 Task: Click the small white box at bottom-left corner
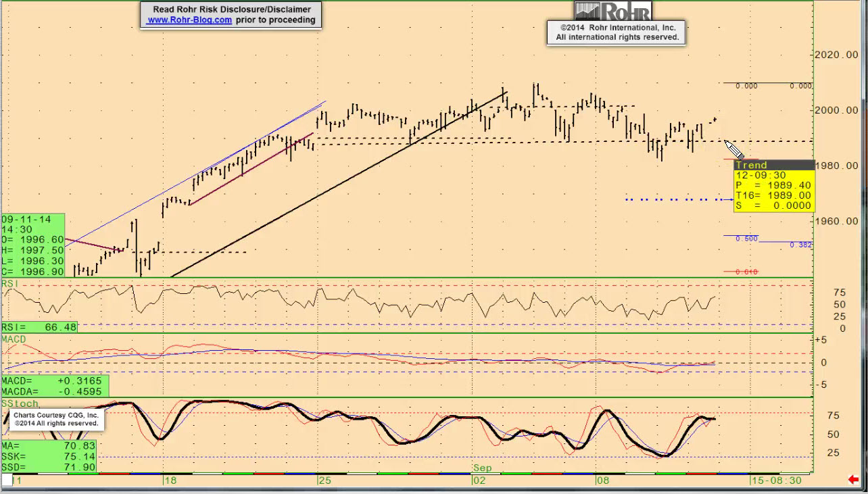7,480
